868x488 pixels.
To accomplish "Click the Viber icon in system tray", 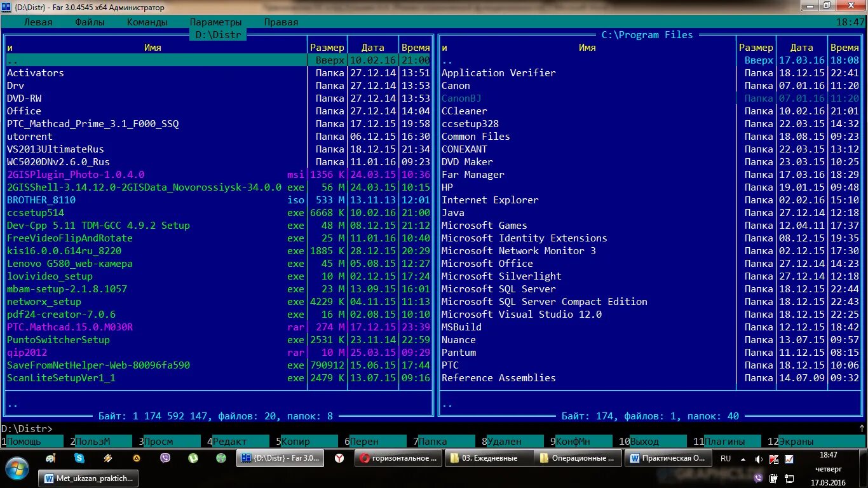I will click(x=759, y=478).
